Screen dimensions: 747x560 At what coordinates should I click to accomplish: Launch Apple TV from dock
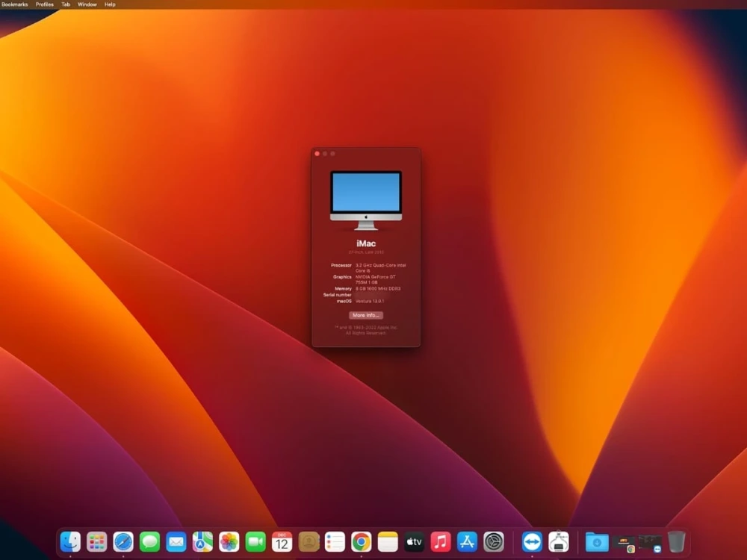click(415, 541)
